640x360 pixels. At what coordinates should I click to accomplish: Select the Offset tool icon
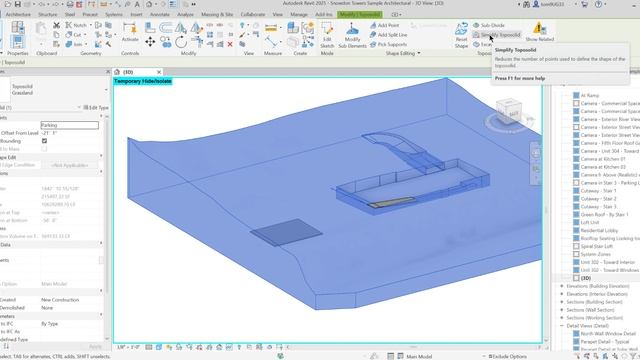click(x=166, y=27)
